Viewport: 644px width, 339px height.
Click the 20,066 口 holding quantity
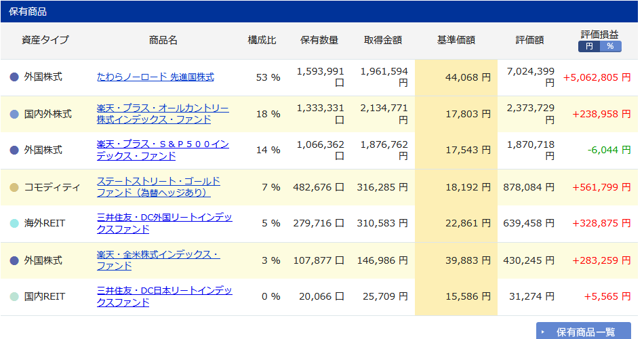321,296
